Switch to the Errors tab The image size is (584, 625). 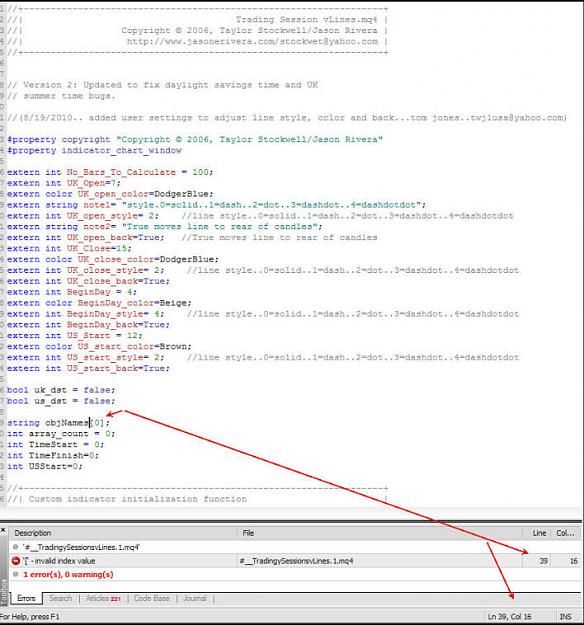pos(26,598)
